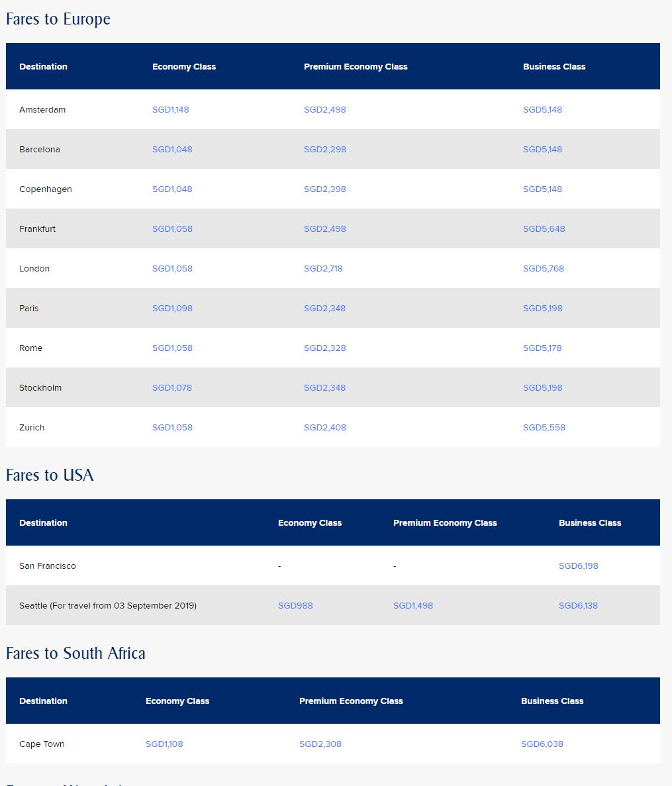
Task: Select Seattle Premium Economy fare SGD1,498
Action: click(x=413, y=606)
